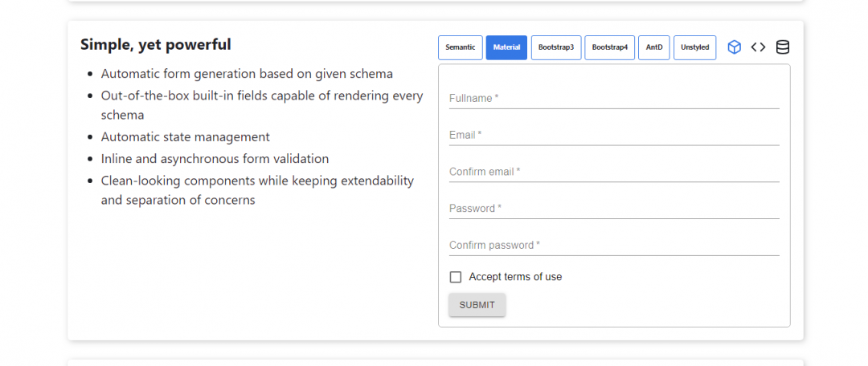Screen dimensions: 868x366
Task: Click the blue cube example view icon
Action: [x=734, y=47]
